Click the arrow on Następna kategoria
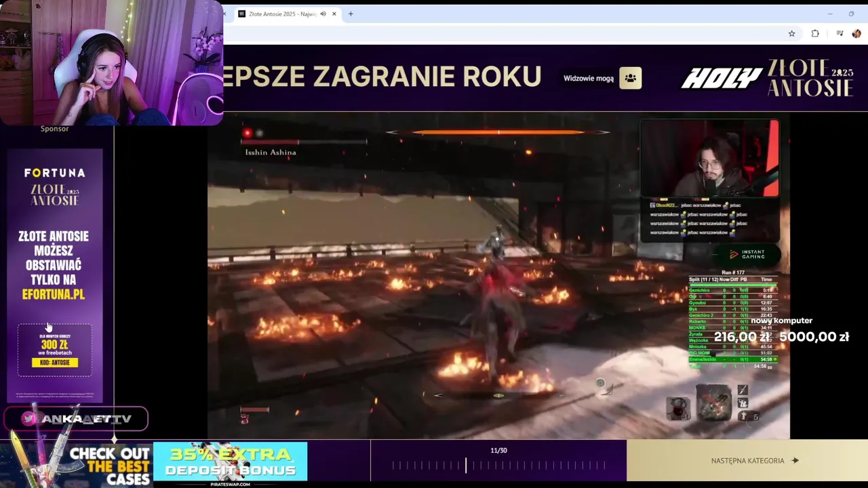This screenshot has width=868, height=488. [x=795, y=461]
